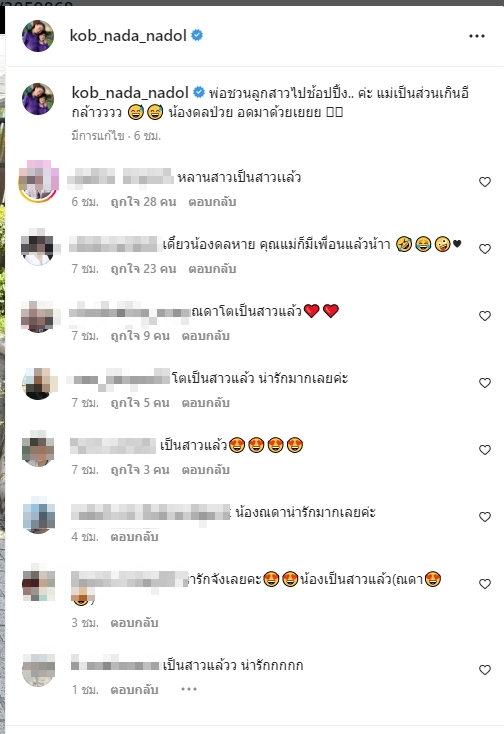Click header profile picture of kob_nada_nadol

[x=38, y=36]
